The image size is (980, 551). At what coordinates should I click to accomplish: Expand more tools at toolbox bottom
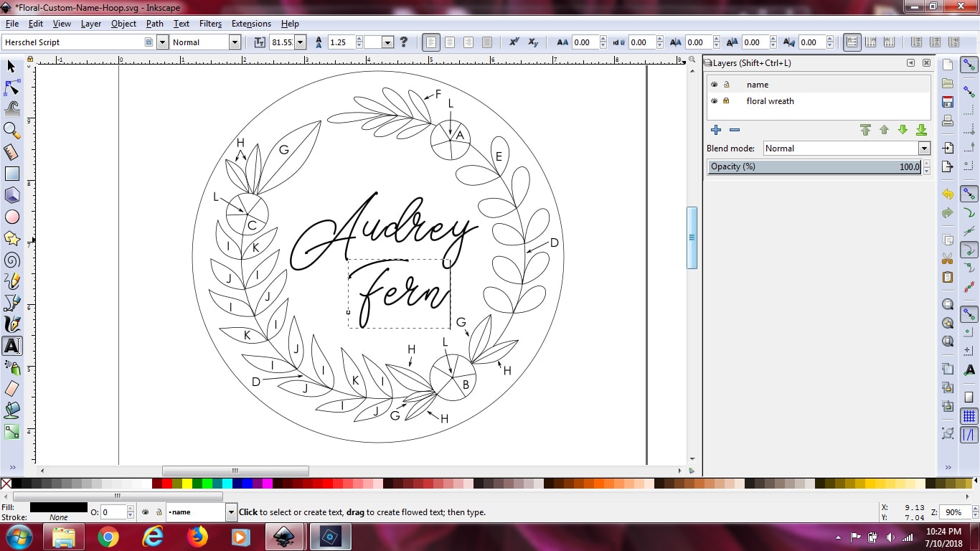pyautogui.click(x=11, y=467)
